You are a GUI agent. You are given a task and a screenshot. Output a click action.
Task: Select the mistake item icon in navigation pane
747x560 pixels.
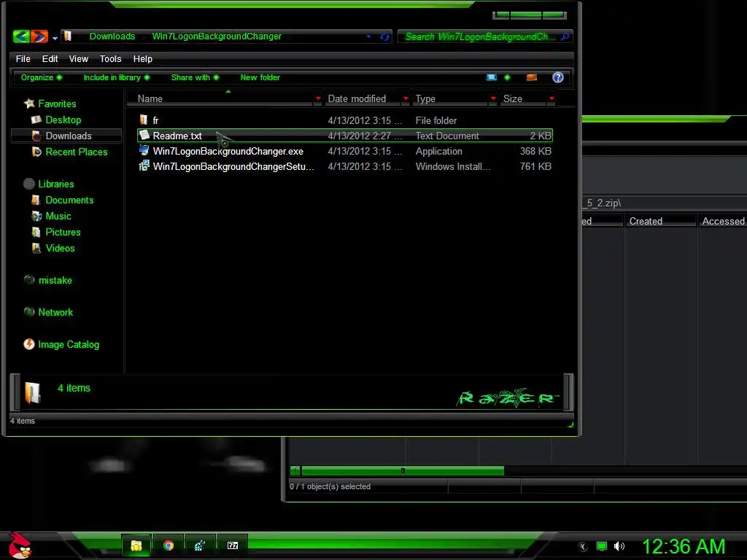click(29, 280)
